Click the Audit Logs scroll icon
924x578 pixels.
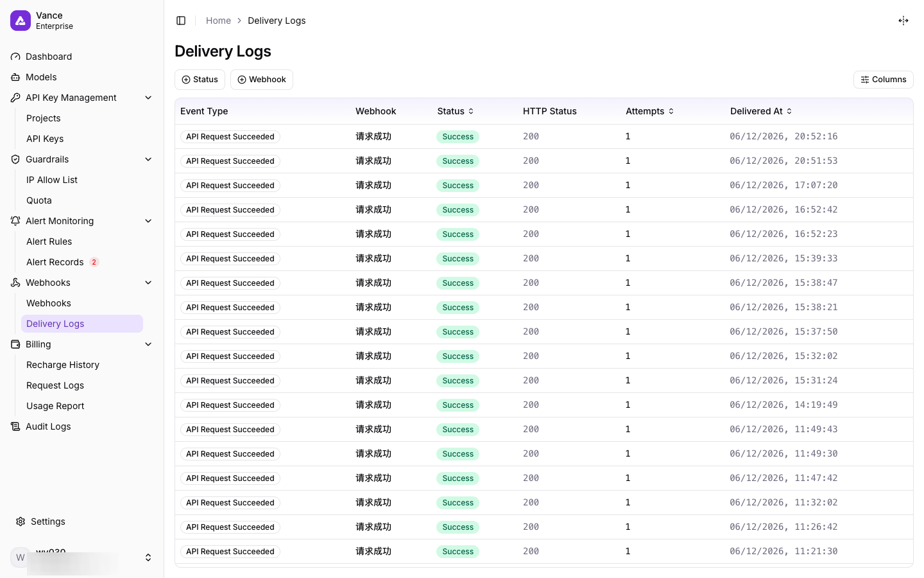15,426
